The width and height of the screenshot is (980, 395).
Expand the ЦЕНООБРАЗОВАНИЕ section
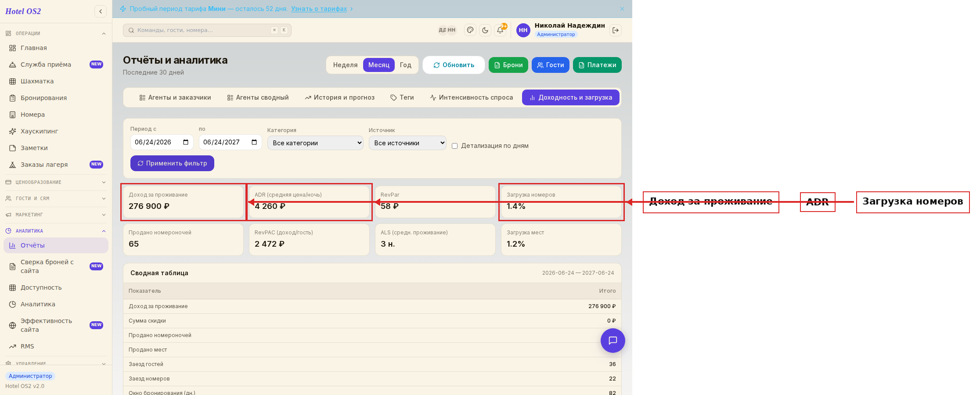point(56,182)
